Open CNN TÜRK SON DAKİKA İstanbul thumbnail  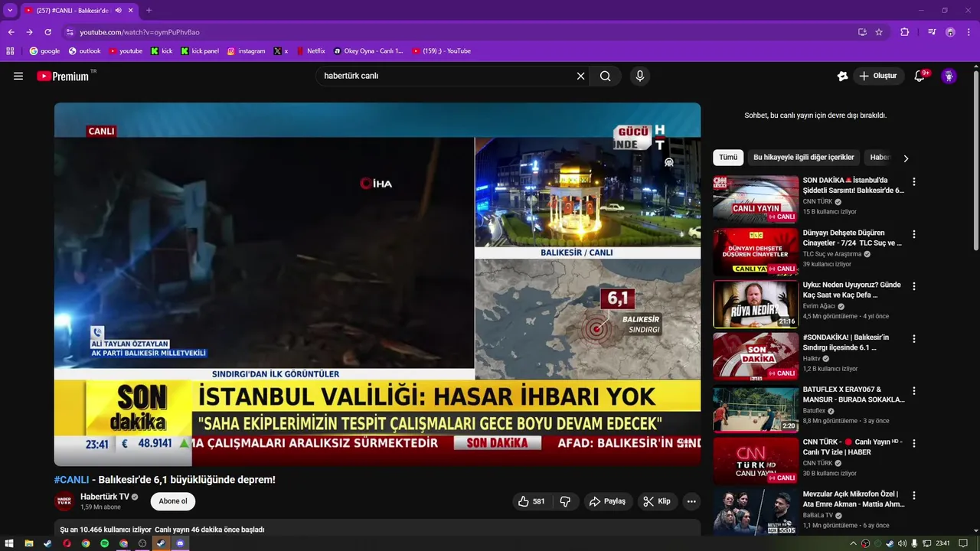coord(756,199)
